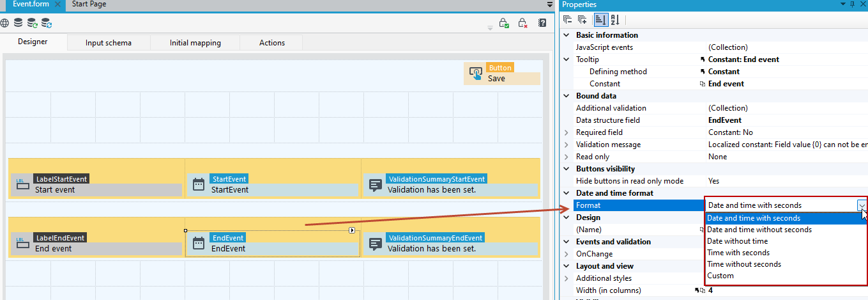
Task: Click the globe icon in the form toolbar
Action: click(4, 23)
